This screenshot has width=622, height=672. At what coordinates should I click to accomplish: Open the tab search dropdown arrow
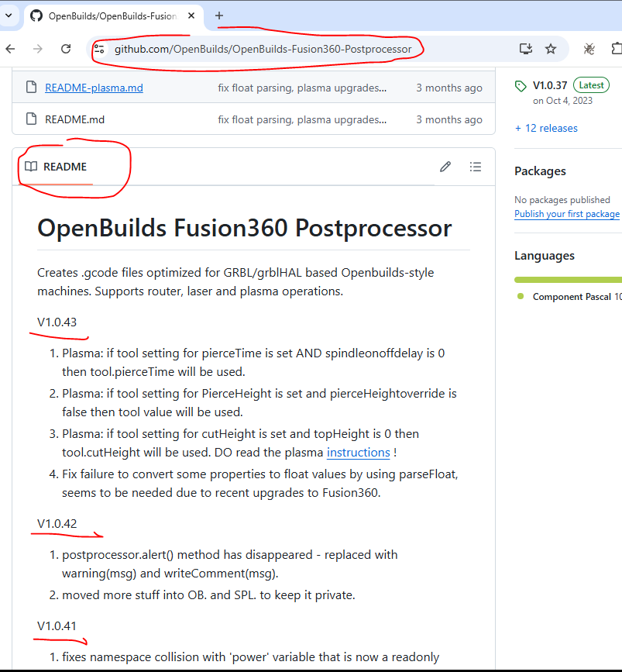[x=9, y=16]
